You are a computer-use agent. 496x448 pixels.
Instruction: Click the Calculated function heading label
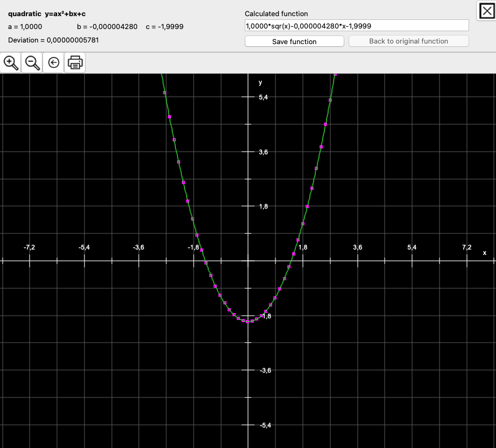tap(277, 13)
